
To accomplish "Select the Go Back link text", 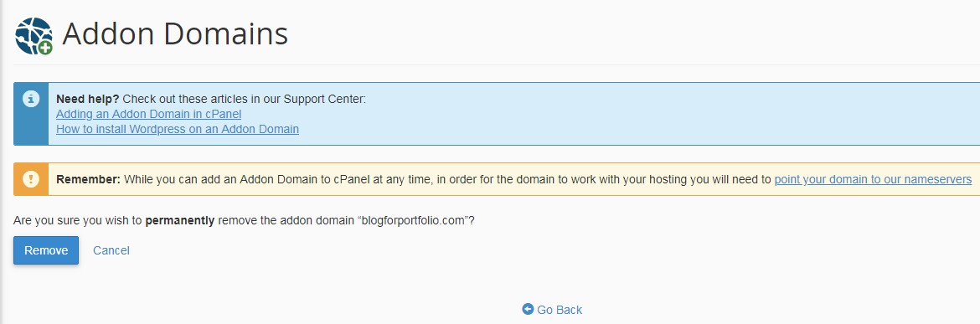I will point(560,310).
